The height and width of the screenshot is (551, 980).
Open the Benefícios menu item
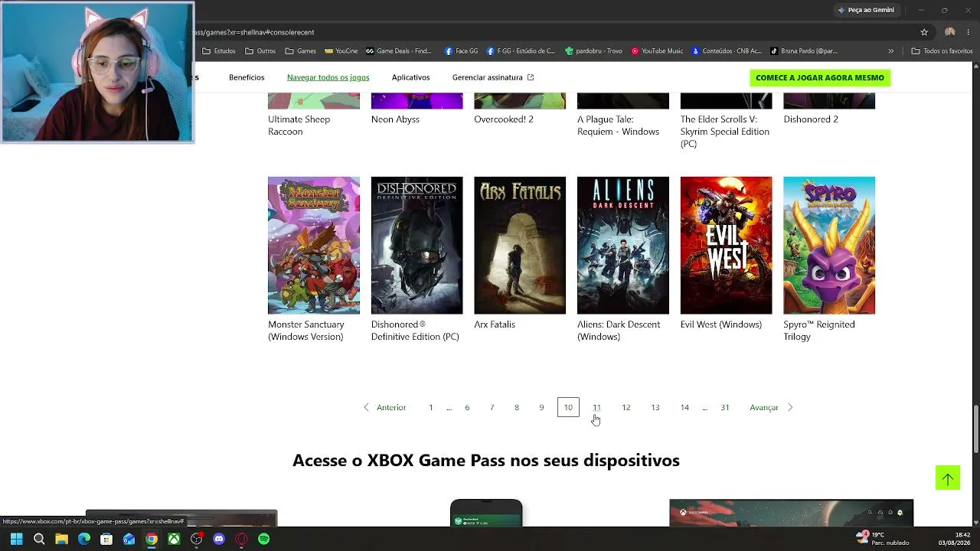247,77
